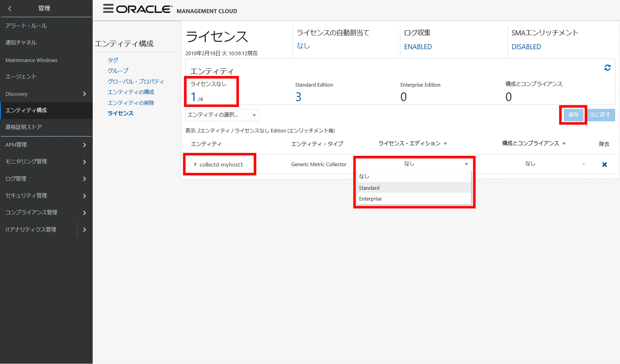Open the グループ link
Image resolution: width=620 pixels, height=364 pixels.
(x=118, y=71)
